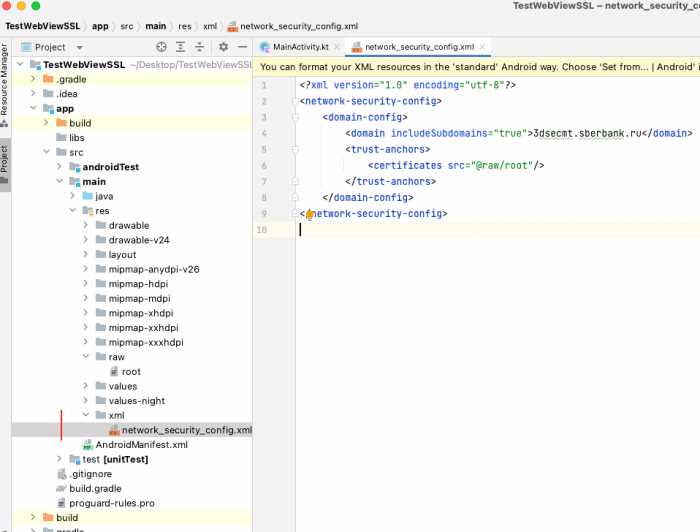
Task: Open the Project panel settings gear
Action: click(x=223, y=47)
